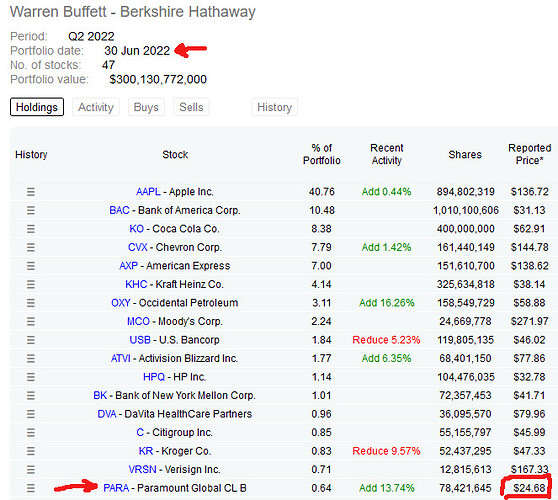Switch to the History tab
Viewport: 558px width, 500px height.
[275, 107]
